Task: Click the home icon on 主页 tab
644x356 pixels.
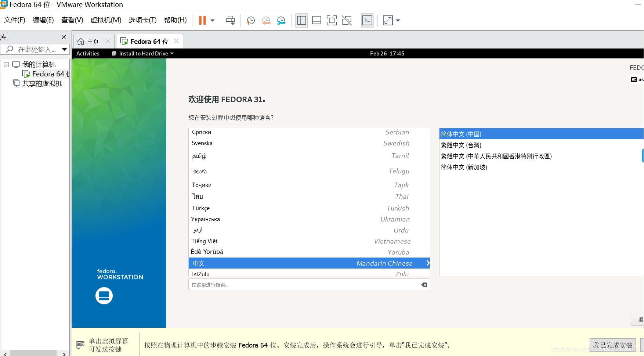Action: tap(81, 42)
